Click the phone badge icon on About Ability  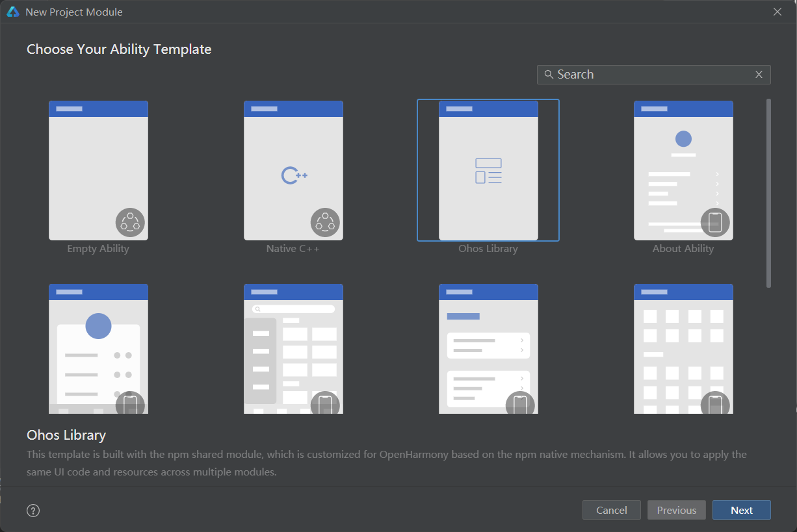(715, 222)
